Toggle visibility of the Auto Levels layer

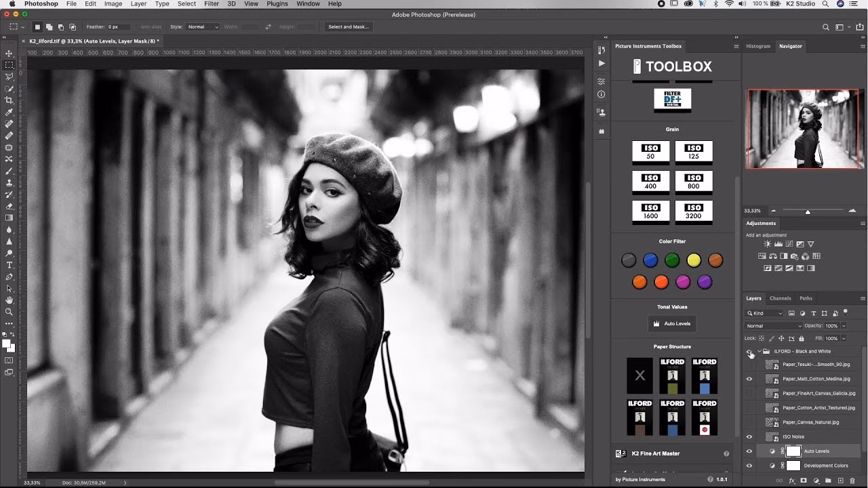(749, 451)
